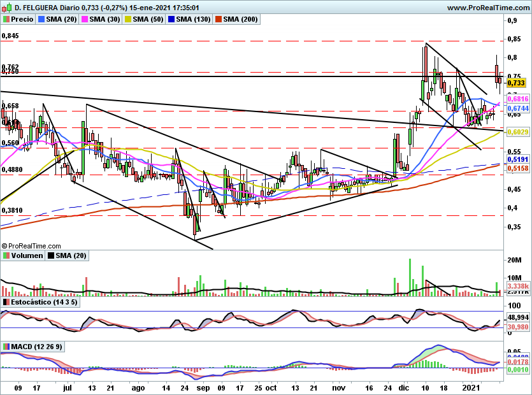Click the Estocástico indicator icon
The image size is (532, 395).
pyautogui.click(x=6, y=302)
